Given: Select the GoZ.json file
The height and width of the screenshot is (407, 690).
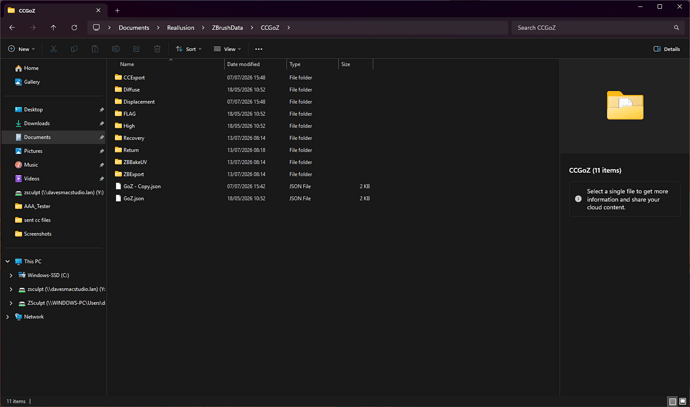Looking at the screenshot, I should click(133, 198).
